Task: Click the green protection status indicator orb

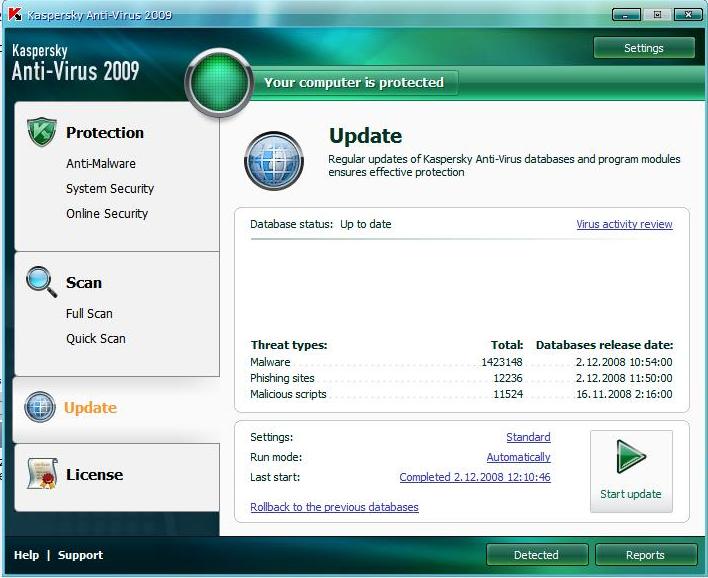Action: click(x=219, y=83)
